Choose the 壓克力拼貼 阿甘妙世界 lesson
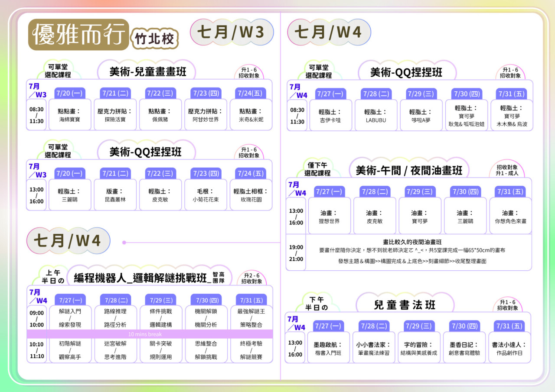Viewport: 555px width, 392px height. 206,115
